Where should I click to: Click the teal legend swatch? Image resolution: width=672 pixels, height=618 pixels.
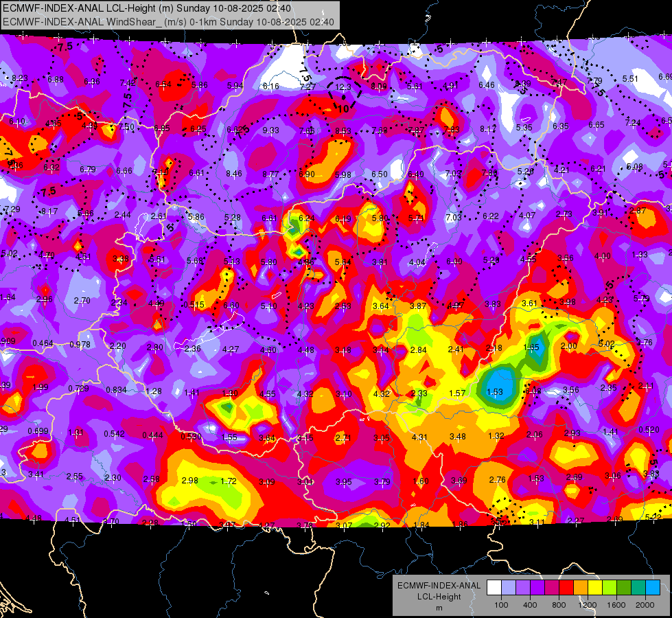coord(638,588)
